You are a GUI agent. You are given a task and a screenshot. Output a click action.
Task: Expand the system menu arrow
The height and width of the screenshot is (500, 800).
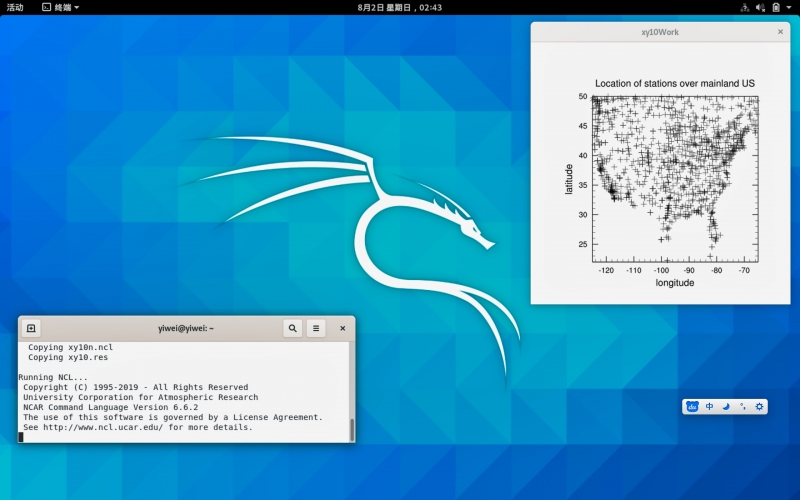[789, 7]
